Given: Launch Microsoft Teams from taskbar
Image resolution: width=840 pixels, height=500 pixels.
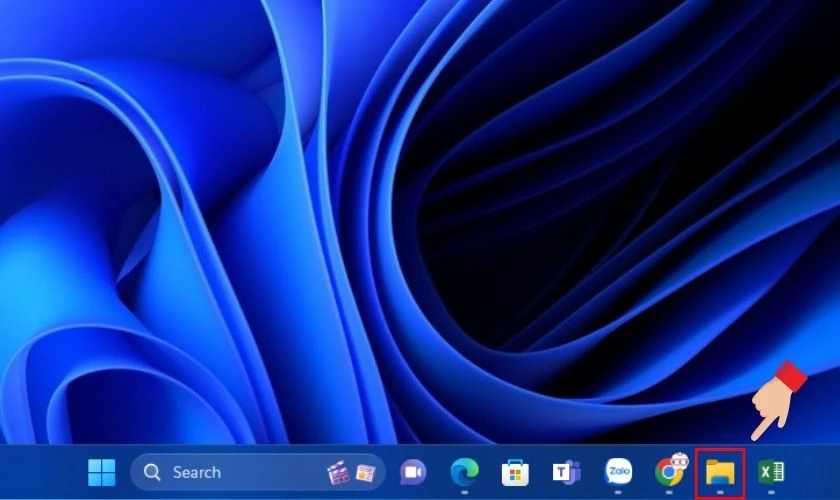Looking at the screenshot, I should 567,472.
